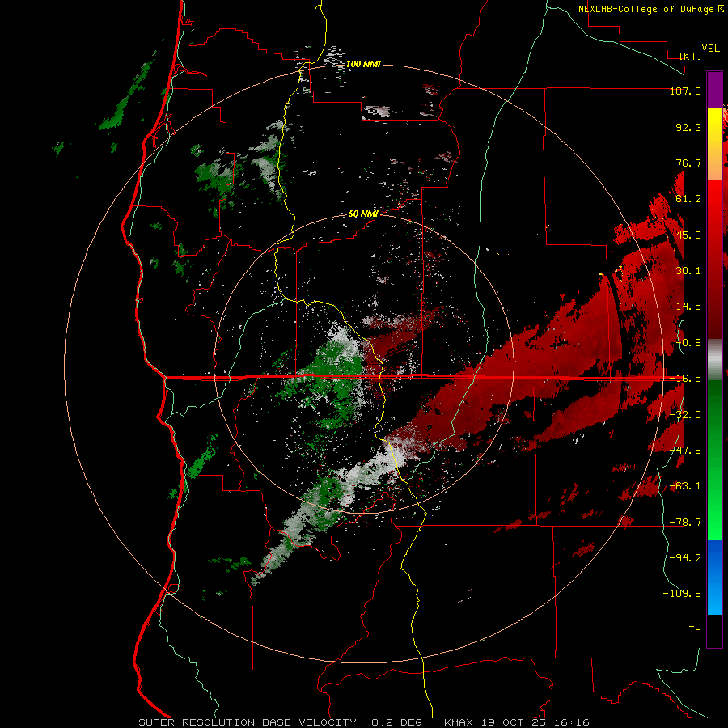Image resolution: width=728 pixels, height=728 pixels.
Task: Click the -63.1 scale value
Action: 685,486
